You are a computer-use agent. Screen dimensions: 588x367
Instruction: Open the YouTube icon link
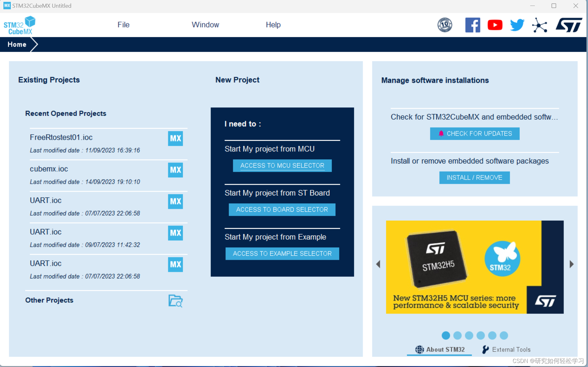tap(495, 25)
